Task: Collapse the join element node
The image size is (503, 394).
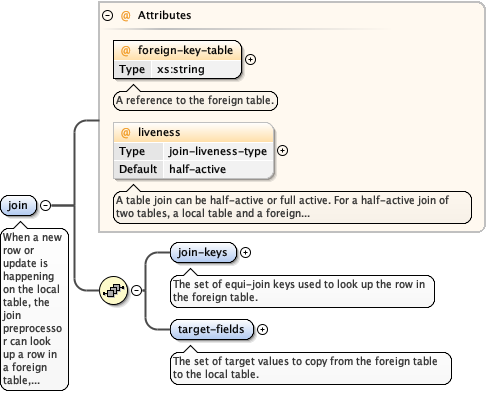Action: (x=46, y=205)
